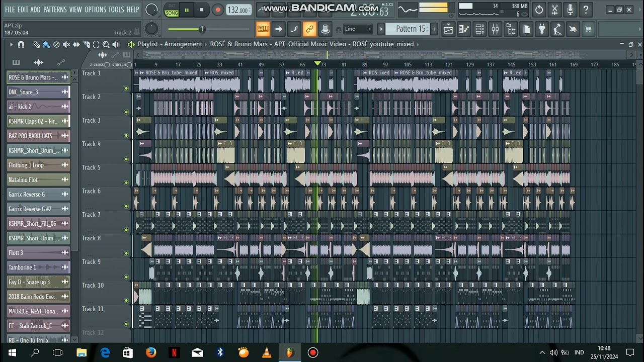Image resolution: width=644 pixels, height=362 pixels.
Task: Select Flothing 1 Loop clip in picker
Action: pyautogui.click(x=39, y=165)
